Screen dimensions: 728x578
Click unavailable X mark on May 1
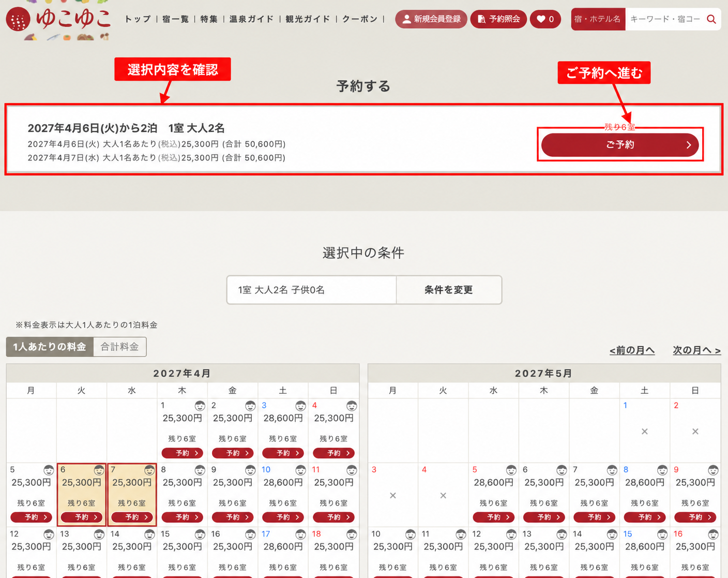[x=645, y=432]
